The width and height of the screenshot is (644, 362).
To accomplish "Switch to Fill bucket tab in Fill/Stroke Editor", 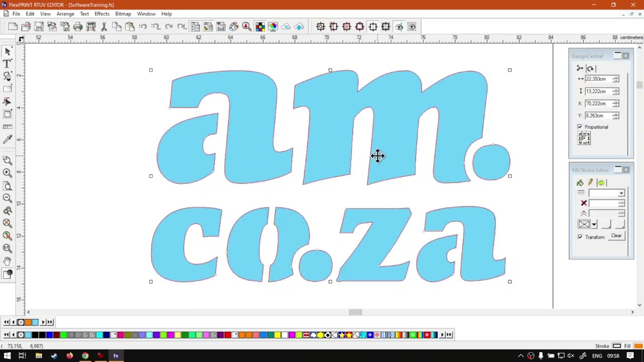I will tap(580, 183).
